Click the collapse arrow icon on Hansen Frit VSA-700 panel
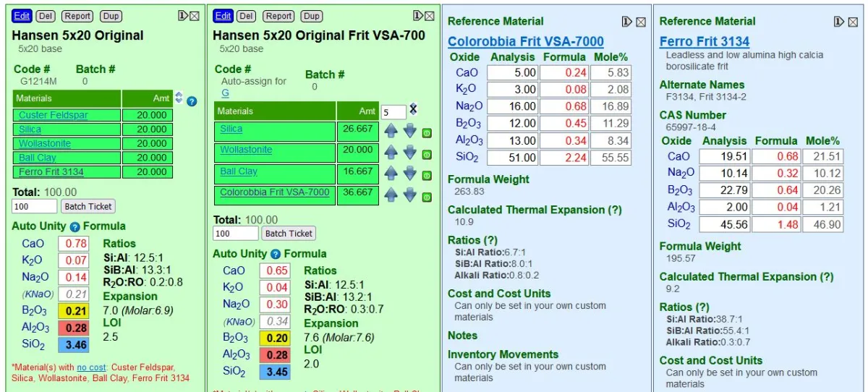The image size is (868, 392). pos(418,16)
